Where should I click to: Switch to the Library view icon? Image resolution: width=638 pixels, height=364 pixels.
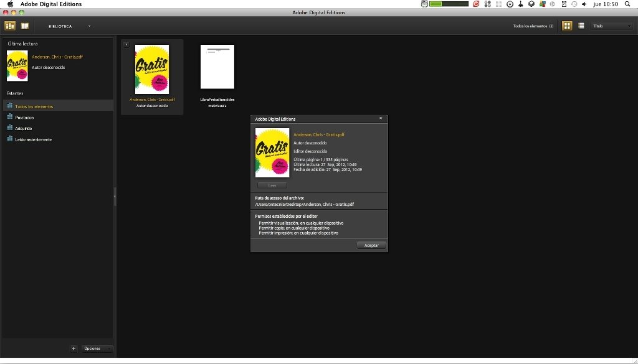click(x=10, y=26)
